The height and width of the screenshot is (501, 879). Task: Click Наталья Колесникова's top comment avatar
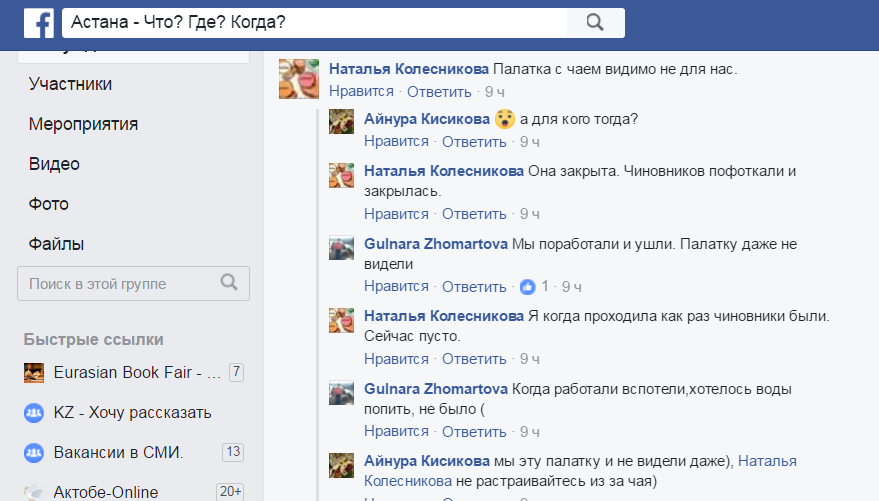point(298,78)
